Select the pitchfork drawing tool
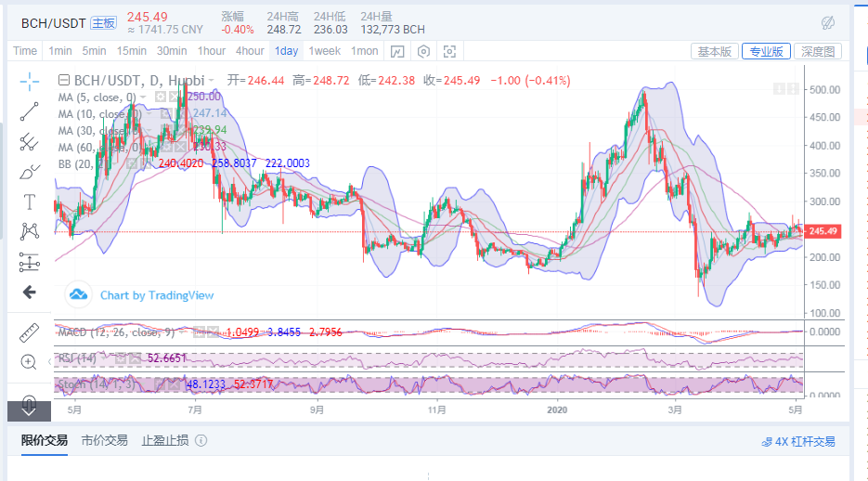868x481 pixels. [x=30, y=142]
